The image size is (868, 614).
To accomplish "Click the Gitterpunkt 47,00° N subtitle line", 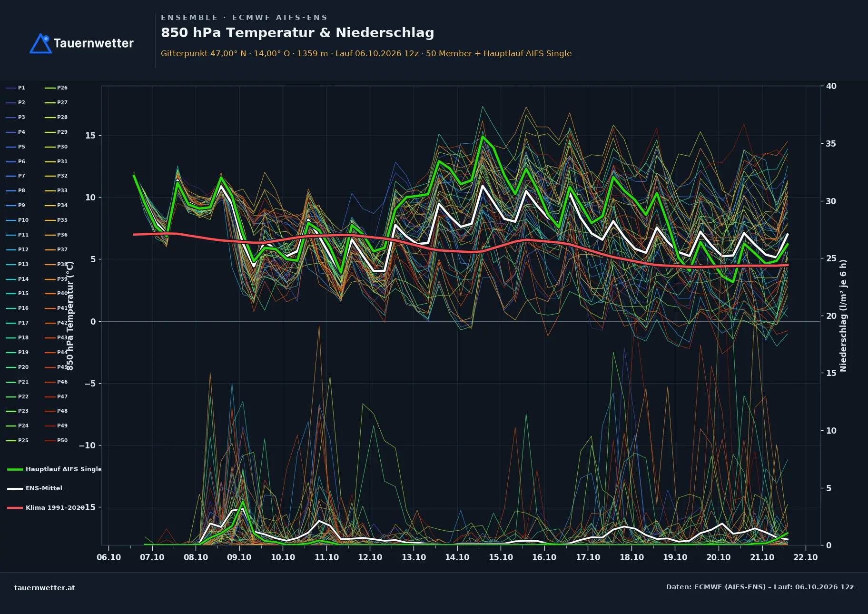I will (x=366, y=53).
